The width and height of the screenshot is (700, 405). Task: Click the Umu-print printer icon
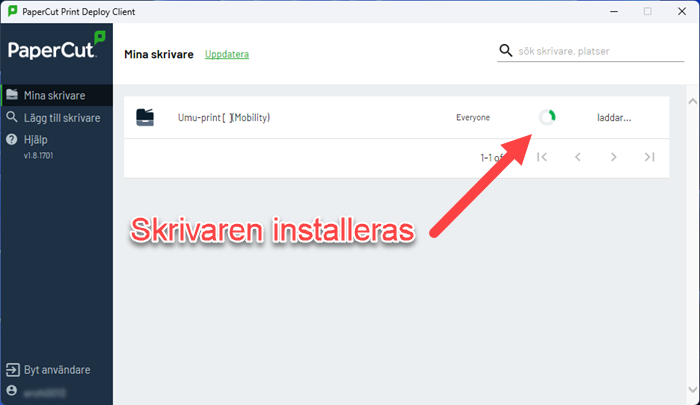point(145,117)
